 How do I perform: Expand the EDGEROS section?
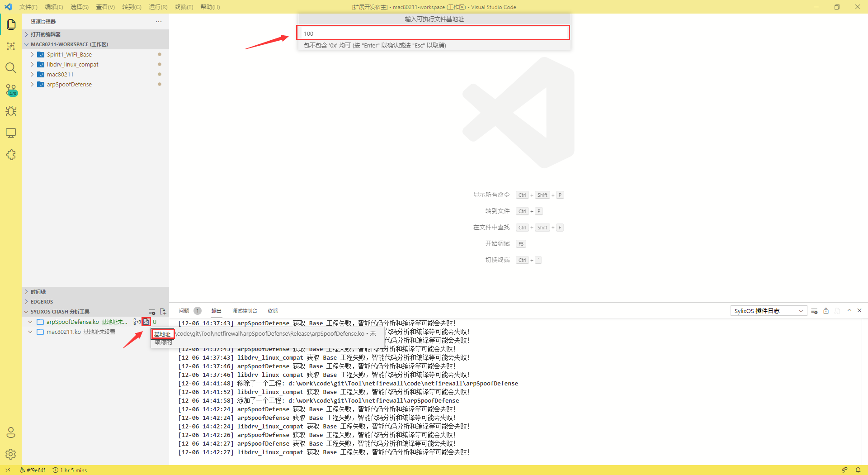[95, 302]
